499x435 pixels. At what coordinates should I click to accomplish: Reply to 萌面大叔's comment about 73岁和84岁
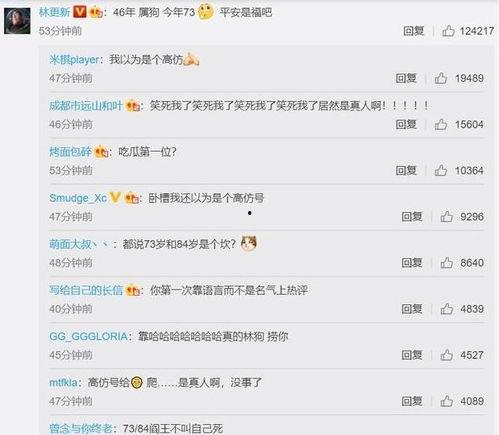[412, 263]
